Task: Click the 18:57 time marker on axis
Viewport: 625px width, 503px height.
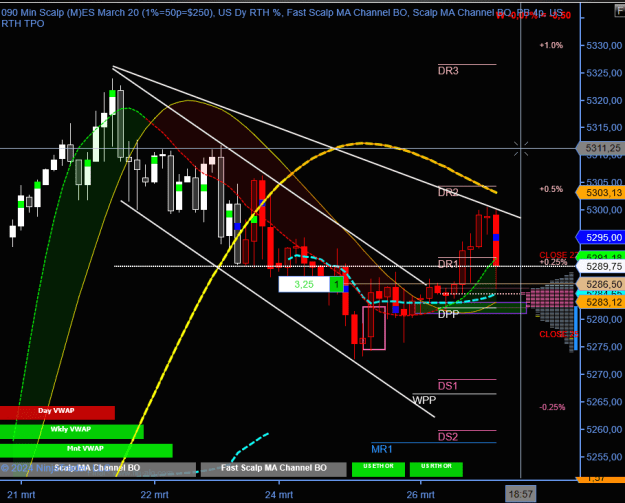Action: tap(521, 494)
